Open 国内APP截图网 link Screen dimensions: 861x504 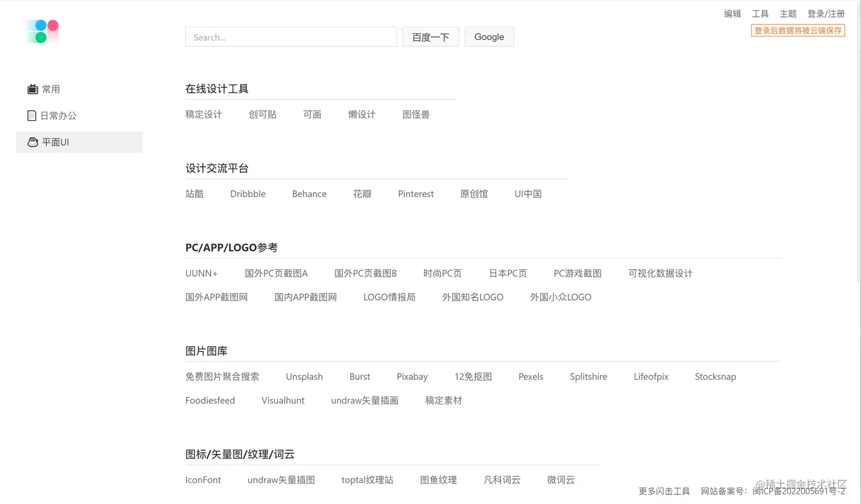click(306, 297)
